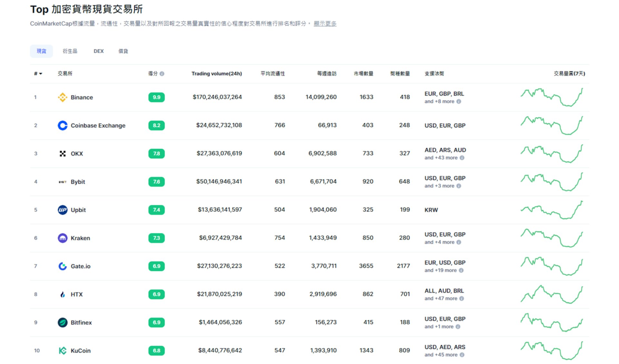Click the 顯示更多 link

click(x=325, y=23)
